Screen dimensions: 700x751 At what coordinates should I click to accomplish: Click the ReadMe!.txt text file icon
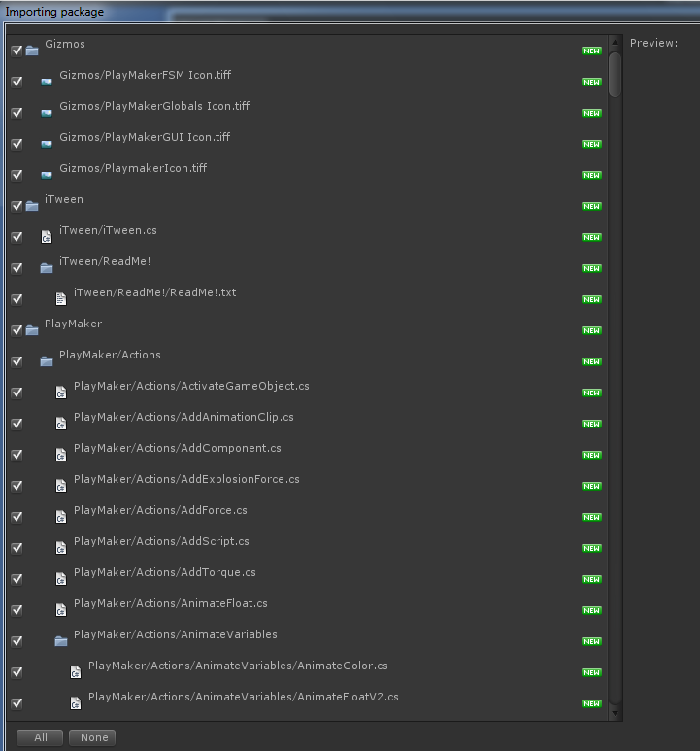[61, 298]
